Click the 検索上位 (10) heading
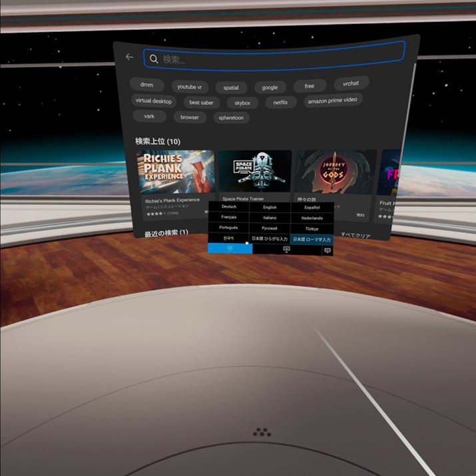Image resolution: width=476 pixels, height=476 pixels. (x=158, y=141)
